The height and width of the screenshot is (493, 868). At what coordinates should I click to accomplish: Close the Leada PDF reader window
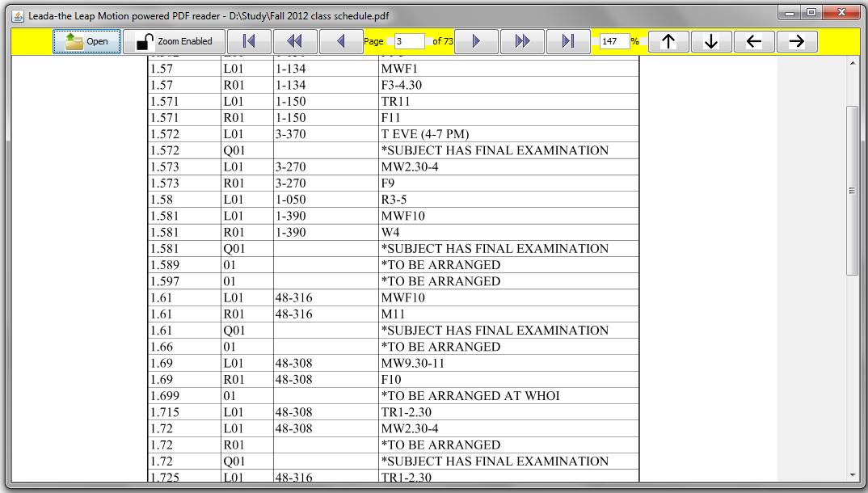point(841,12)
